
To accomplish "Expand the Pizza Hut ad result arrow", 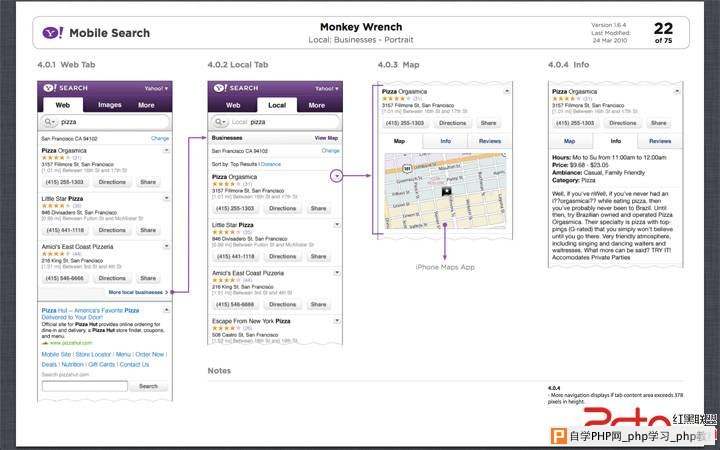I will click(166, 310).
